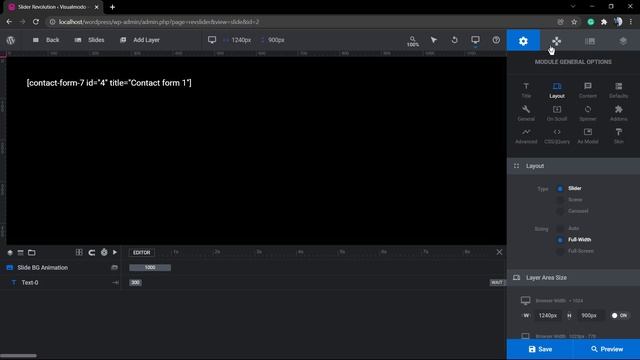Select Scene layout type radio

560,200
